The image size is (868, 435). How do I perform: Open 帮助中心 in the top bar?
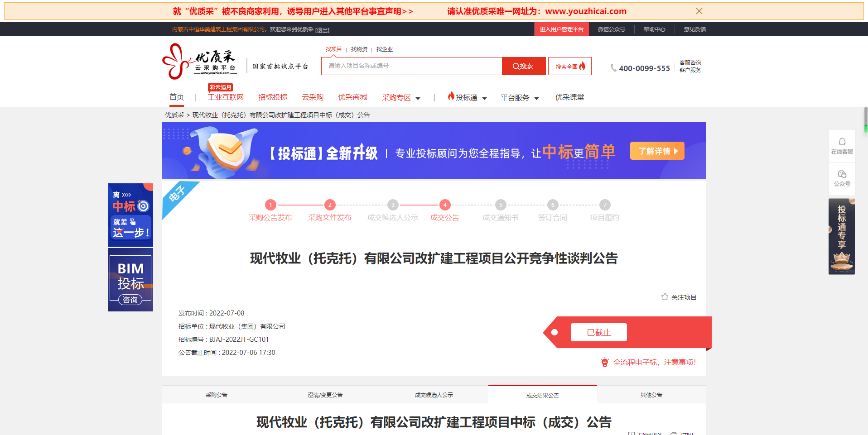click(655, 29)
